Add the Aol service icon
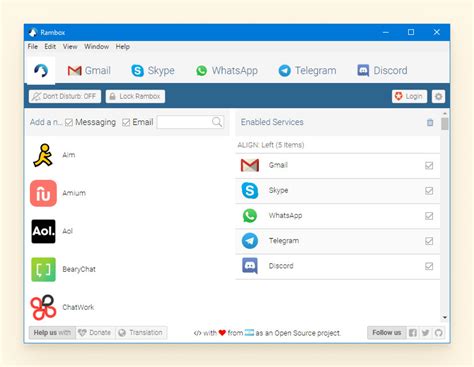This screenshot has width=474, height=367. (x=43, y=231)
